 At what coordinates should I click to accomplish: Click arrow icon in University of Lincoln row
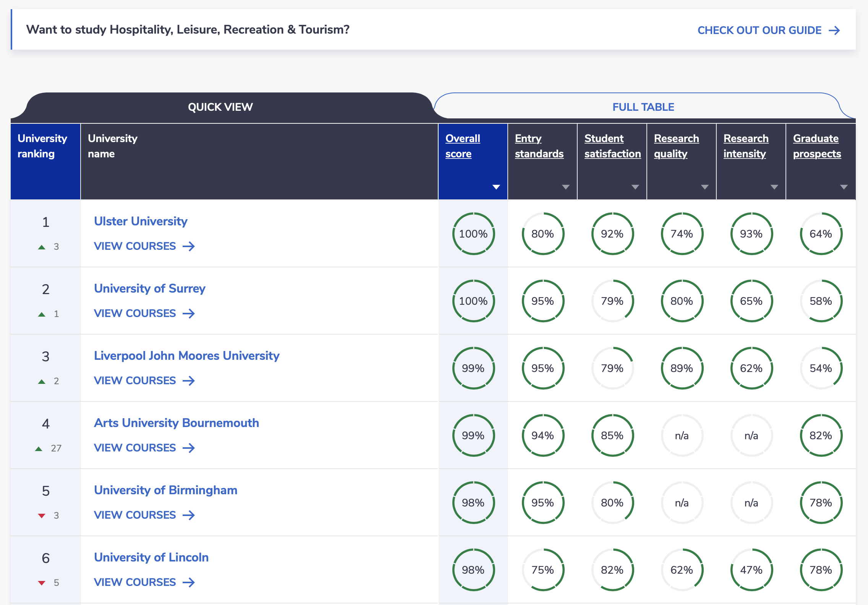[x=189, y=582]
